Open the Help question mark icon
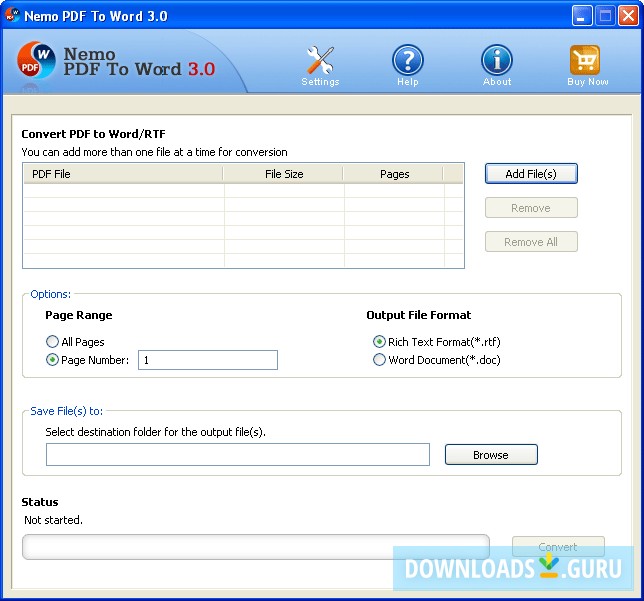644x601 pixels. point(407,60)
